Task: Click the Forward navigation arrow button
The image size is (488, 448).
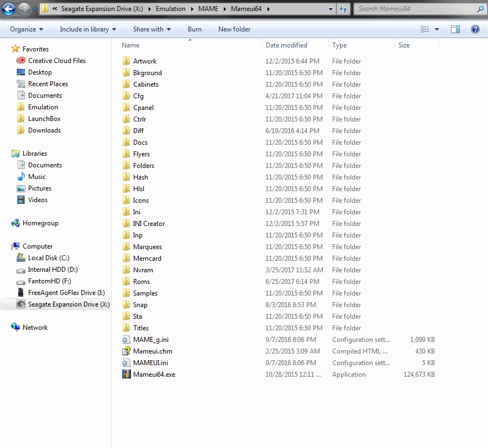Action: pyautogui.click(x=24, y=9)
